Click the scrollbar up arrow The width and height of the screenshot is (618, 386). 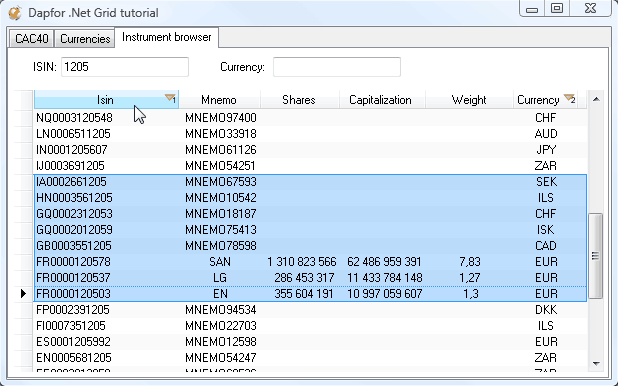point(596,99)
